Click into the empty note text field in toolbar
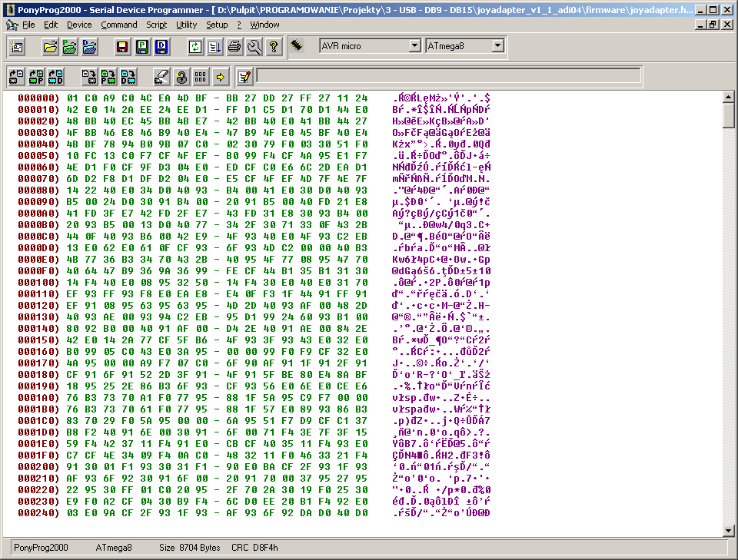The image size is (738, 560). coord(449,76)
